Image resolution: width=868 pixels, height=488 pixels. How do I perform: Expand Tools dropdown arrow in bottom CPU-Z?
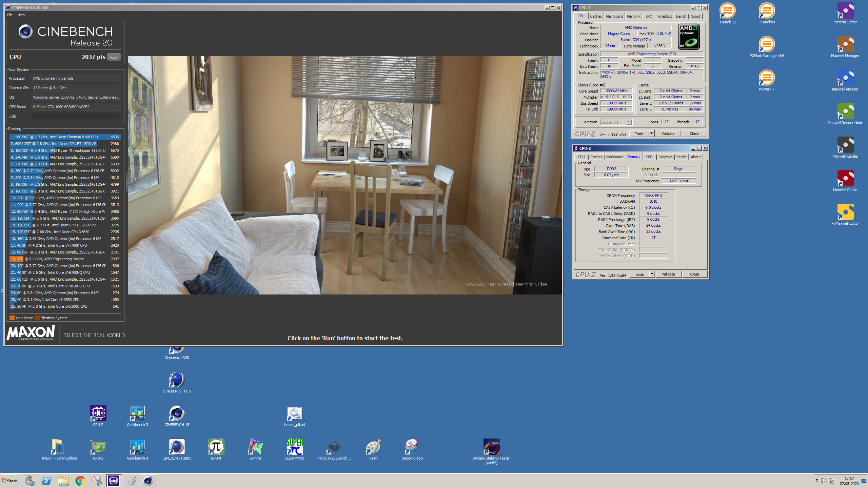pos(652,274)
